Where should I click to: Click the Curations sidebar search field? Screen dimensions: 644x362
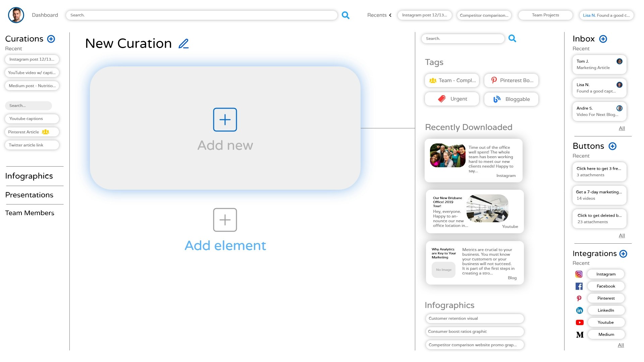tap(29, 106)
